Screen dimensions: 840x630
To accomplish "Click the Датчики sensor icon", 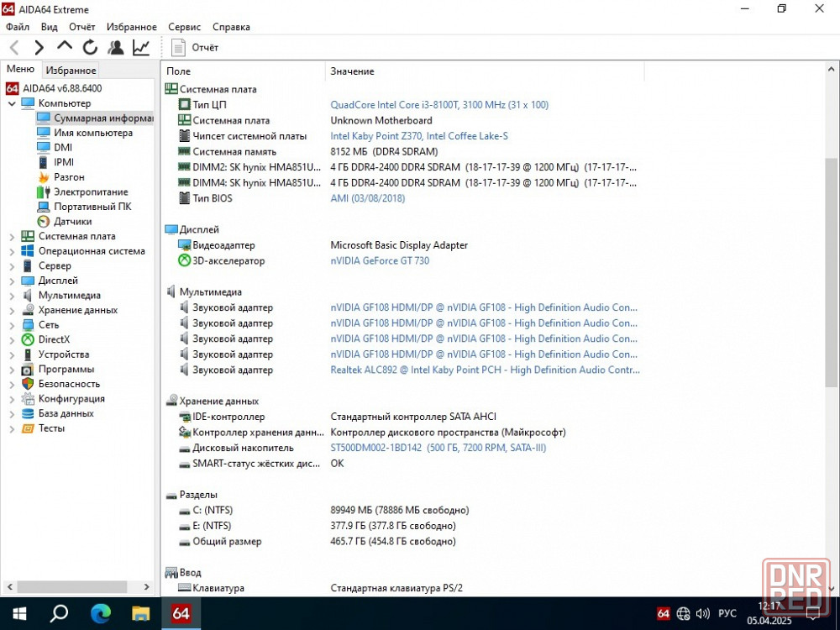I will (x=44, y=222).
